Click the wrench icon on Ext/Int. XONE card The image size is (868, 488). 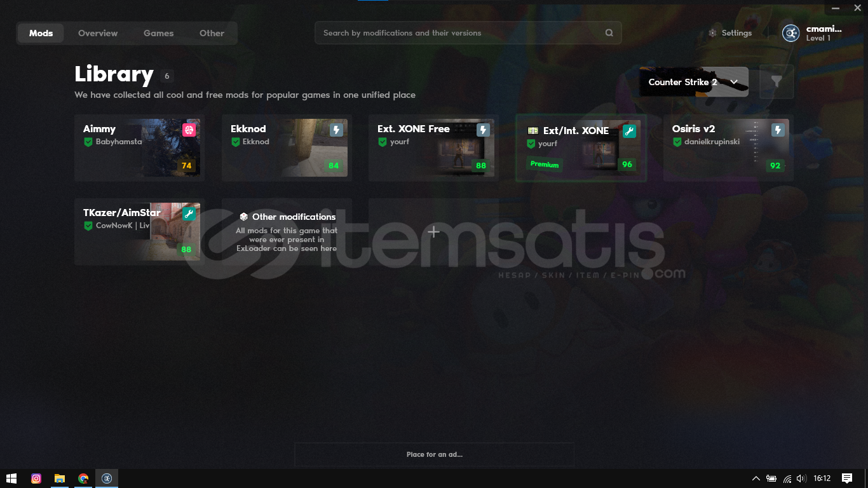coord(629,131)
